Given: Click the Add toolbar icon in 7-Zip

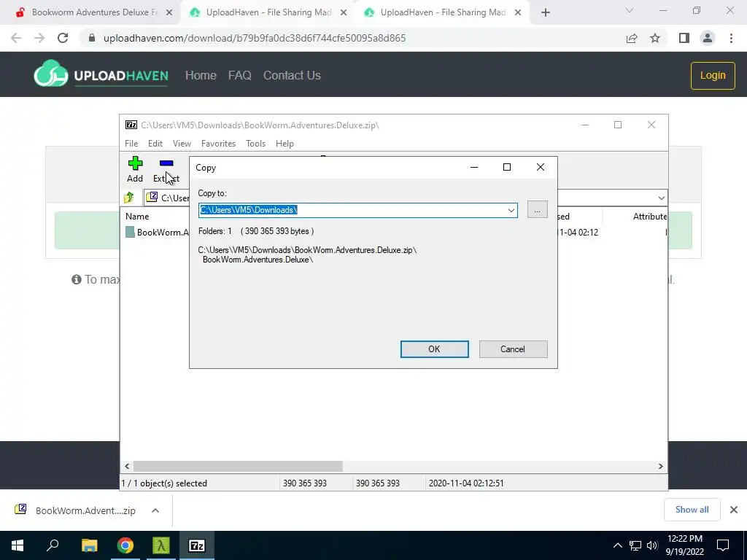Looking at the screenshot, I should (x=135, y=169).
